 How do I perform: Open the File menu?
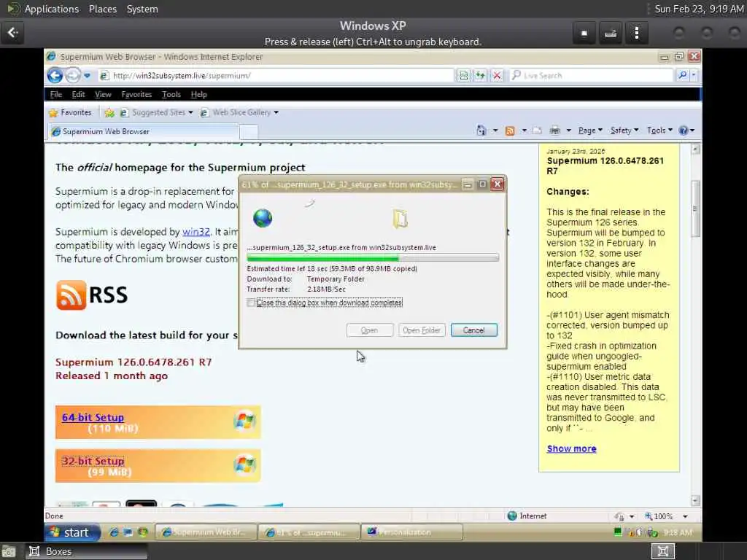click(x=55, y=94)
